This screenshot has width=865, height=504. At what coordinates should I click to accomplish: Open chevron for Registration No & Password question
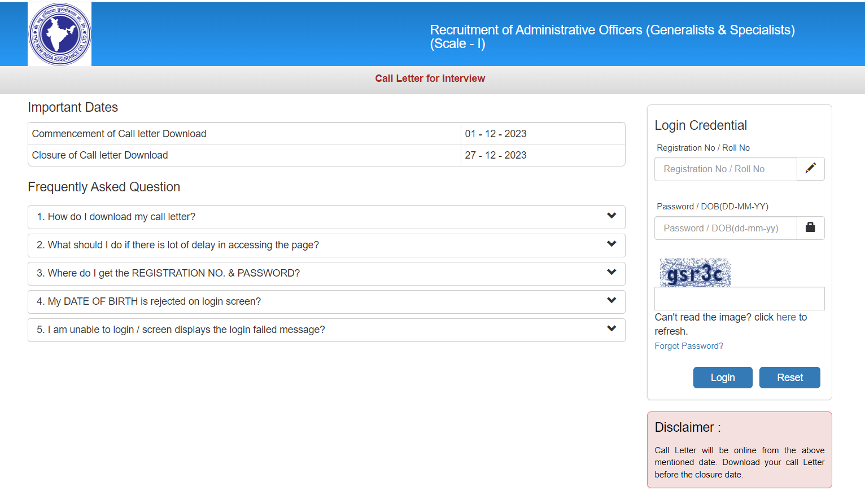[x=611, y=272]
